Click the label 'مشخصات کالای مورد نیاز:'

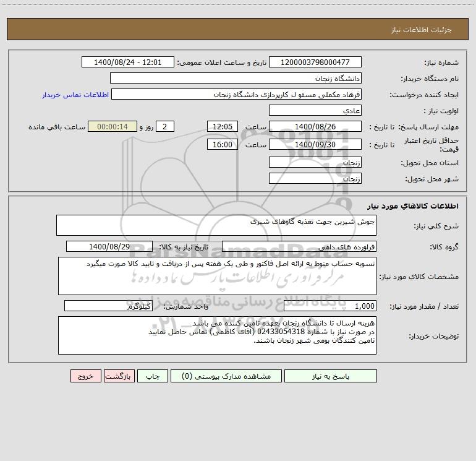point(419,277)
